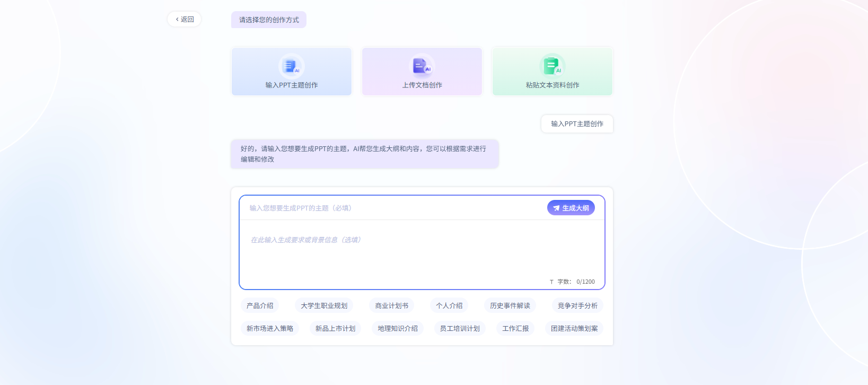Pick the 历史事件解读 suggestion tag
Screen dimensions: 868x385
510,305
